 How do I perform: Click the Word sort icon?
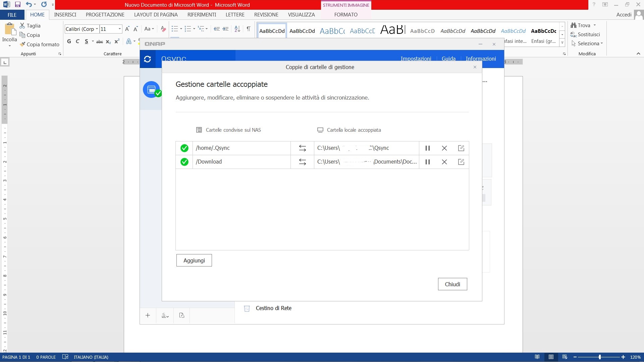click(237, 29)
